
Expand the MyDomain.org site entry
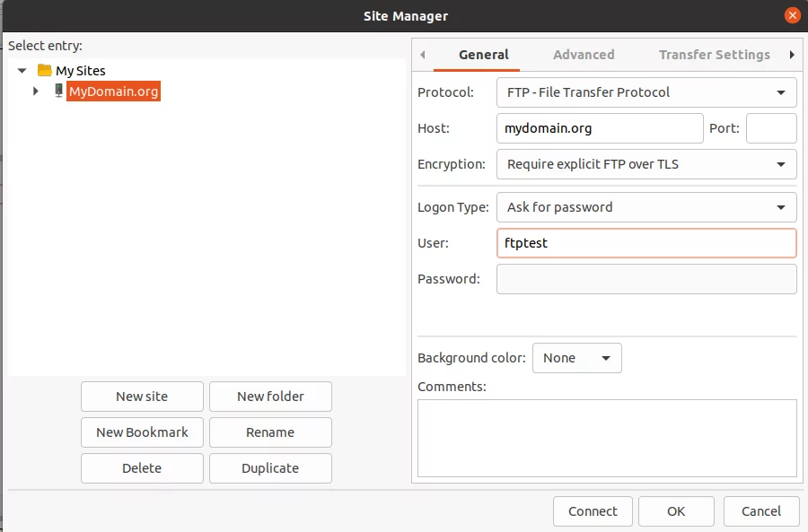coord(36,92)
